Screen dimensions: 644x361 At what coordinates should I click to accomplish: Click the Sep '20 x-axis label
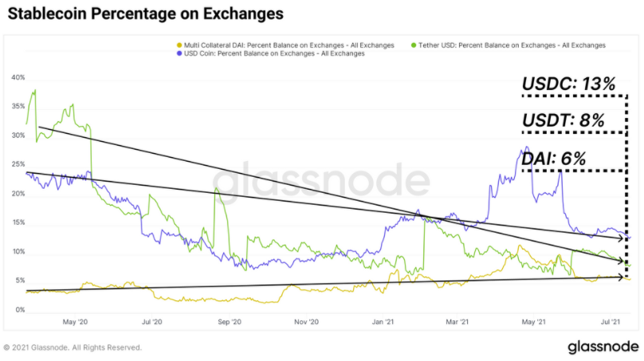click(x=229, y=322)
